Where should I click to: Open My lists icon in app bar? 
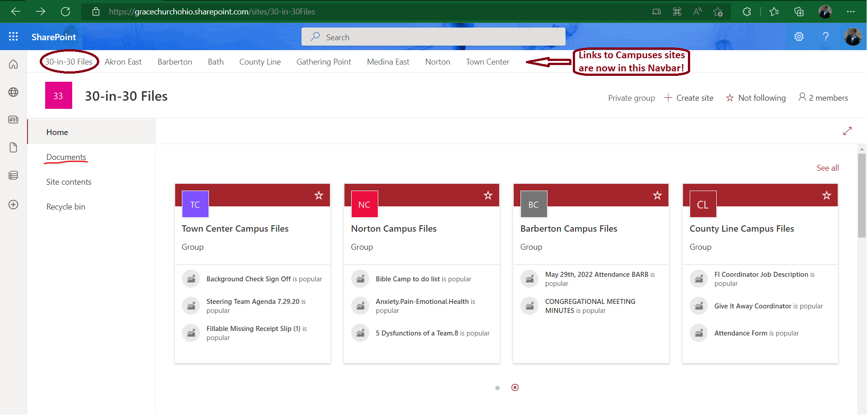pos(14,175)
